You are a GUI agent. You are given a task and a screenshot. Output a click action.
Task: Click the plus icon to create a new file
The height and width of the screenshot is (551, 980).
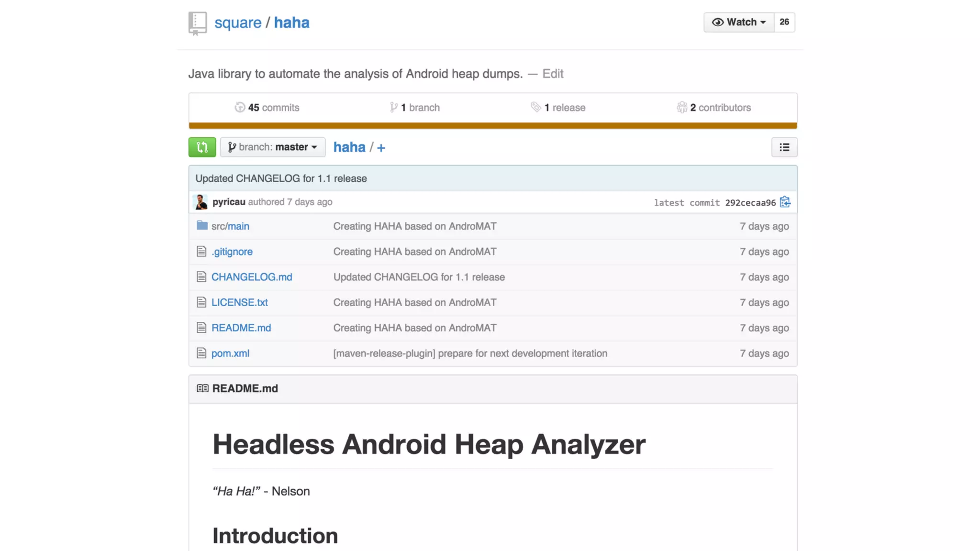tap(381, 148)
